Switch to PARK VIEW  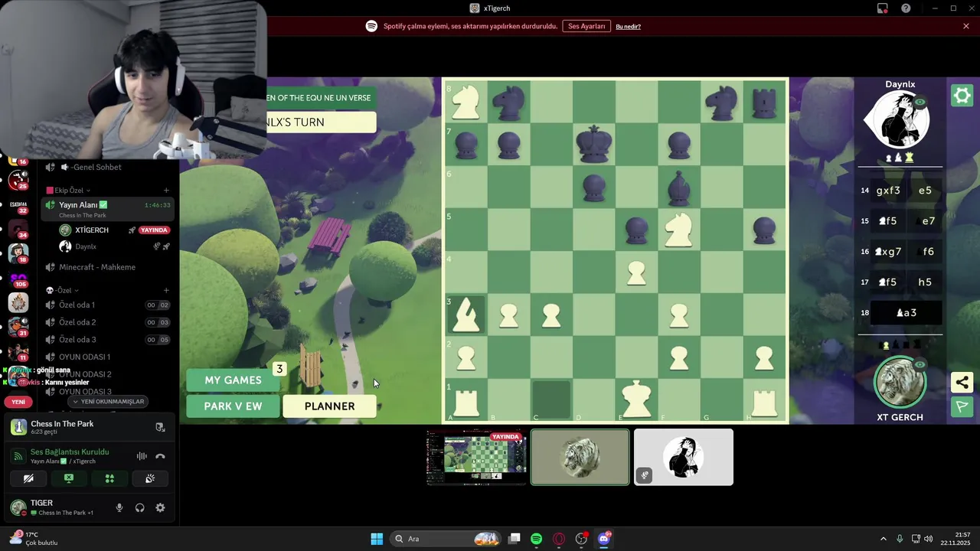coord(233,406)
